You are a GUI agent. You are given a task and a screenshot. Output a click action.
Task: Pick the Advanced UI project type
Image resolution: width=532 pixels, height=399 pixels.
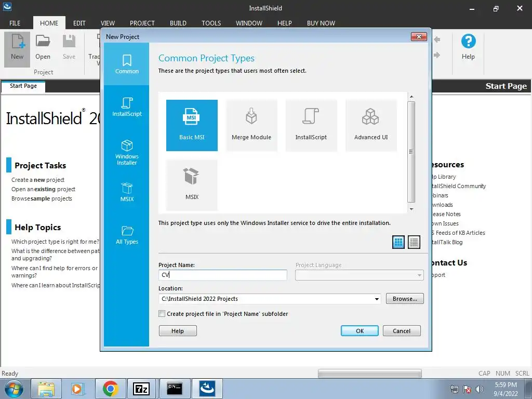pos(371,125)
